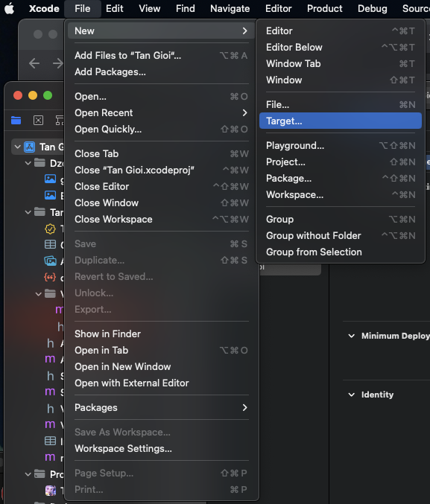
Task: Click Show in Finder
Action: pyautogui.click(x=161, y=334)
